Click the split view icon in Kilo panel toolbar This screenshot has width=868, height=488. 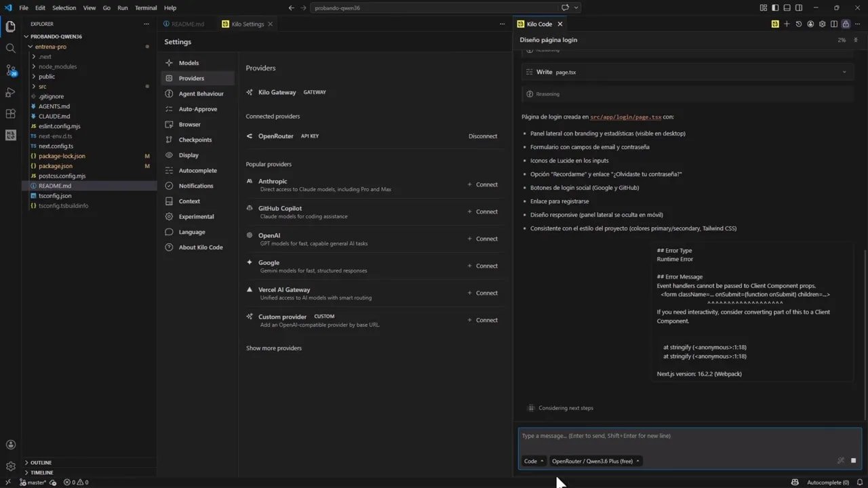[x=834, y=24]
